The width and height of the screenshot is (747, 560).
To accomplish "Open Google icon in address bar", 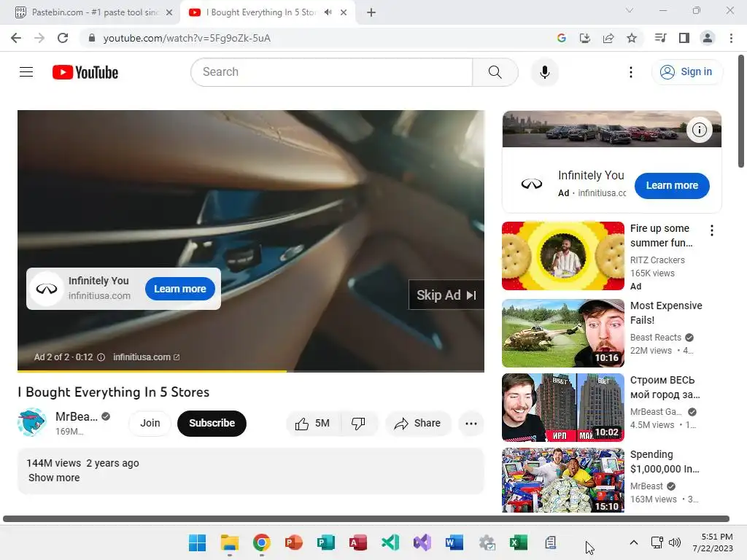I will [561, 38].
